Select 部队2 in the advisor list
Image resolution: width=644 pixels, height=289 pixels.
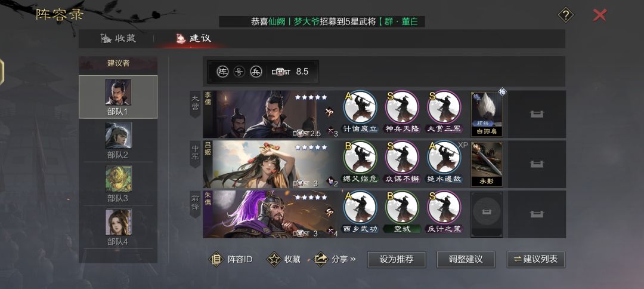pos(118,140)
